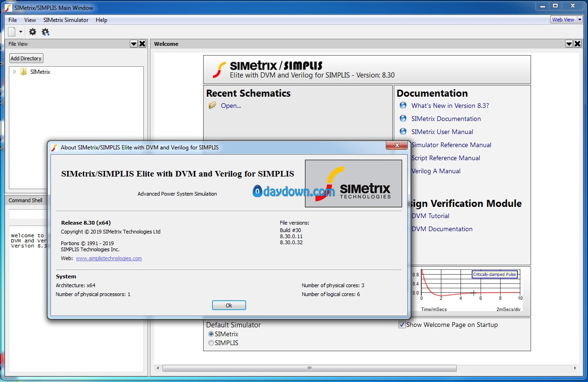
Task: Click the SIMetrix/SIMPLIS title bar app icon
Action: (7, 7)
